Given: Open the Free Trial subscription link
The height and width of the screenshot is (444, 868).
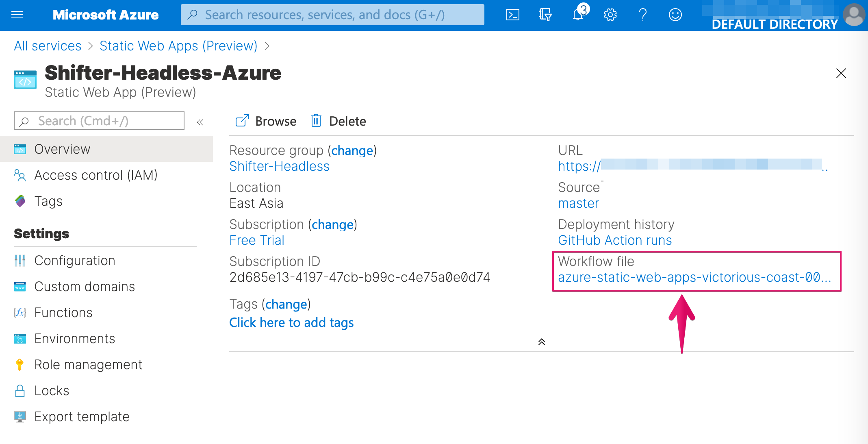Looking at the screenshot, I should [257, 240].
